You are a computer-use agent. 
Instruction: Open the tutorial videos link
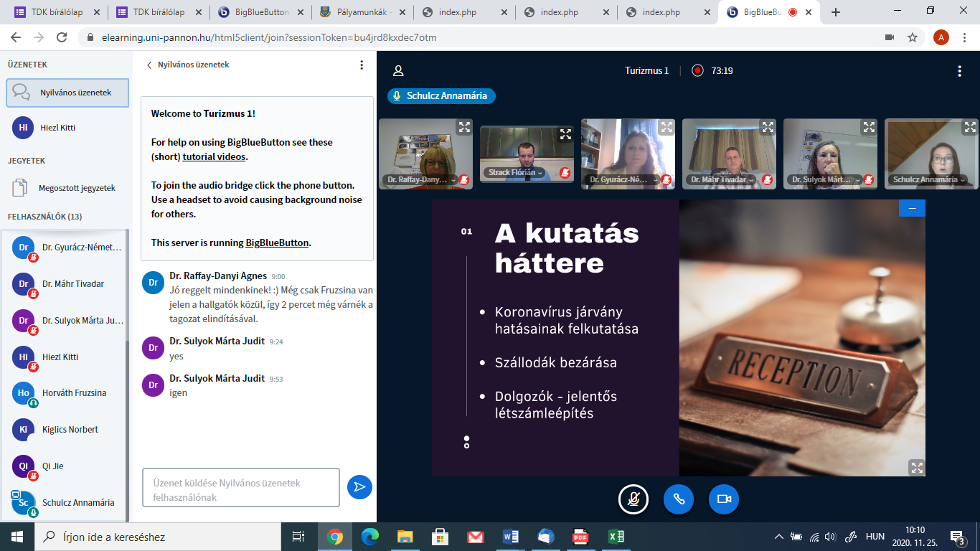pos(214,156)
